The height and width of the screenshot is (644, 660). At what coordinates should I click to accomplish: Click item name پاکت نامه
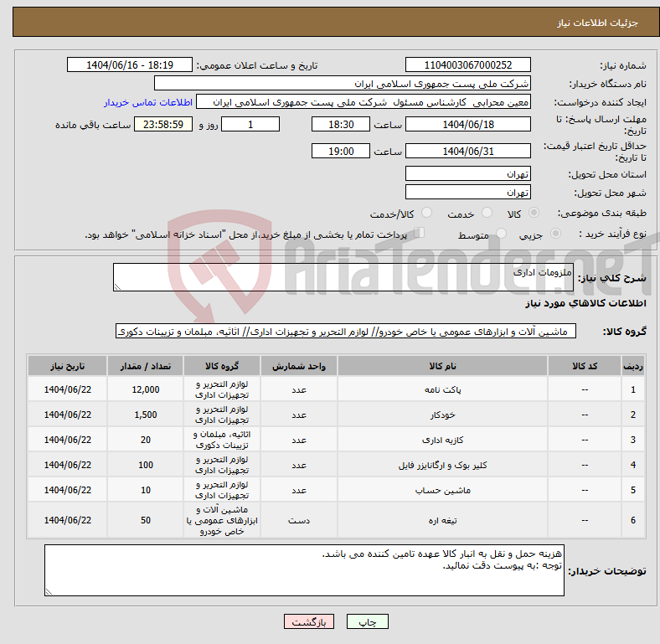point(442,389)
